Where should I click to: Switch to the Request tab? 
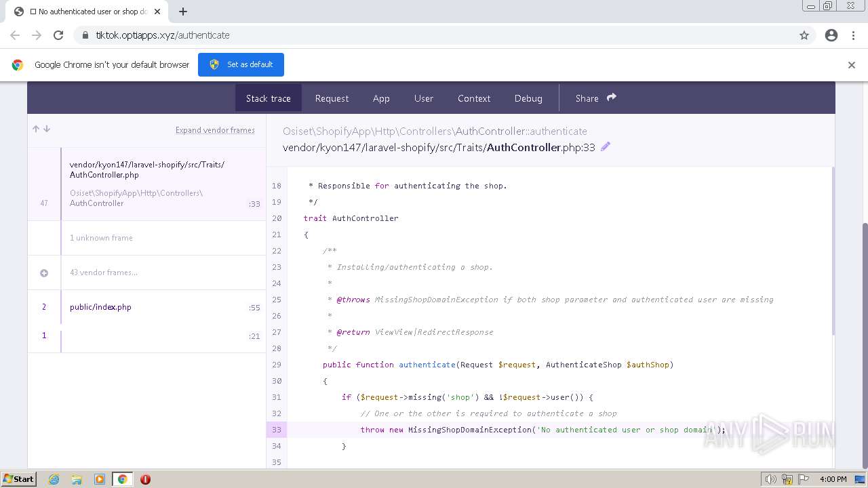pyautogui.click(x=332, y=98)
